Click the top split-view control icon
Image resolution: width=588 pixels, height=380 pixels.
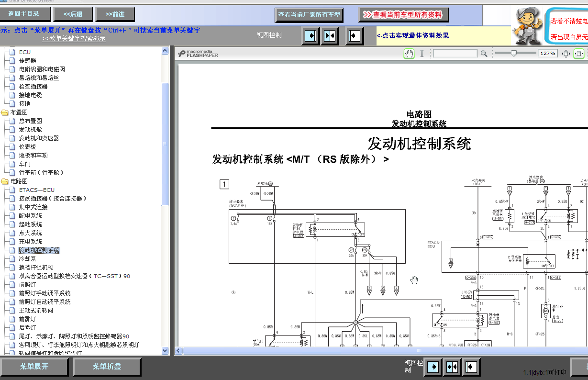[330, 35]
